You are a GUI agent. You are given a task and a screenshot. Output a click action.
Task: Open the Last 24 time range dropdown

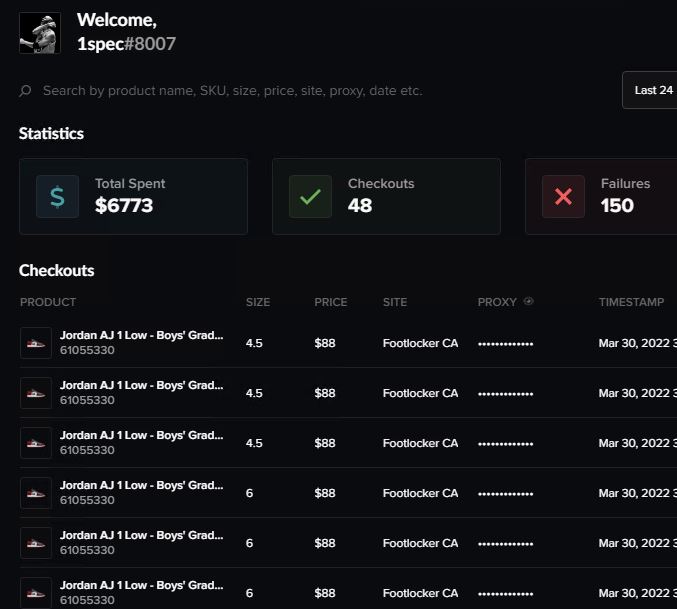point(650,90)
